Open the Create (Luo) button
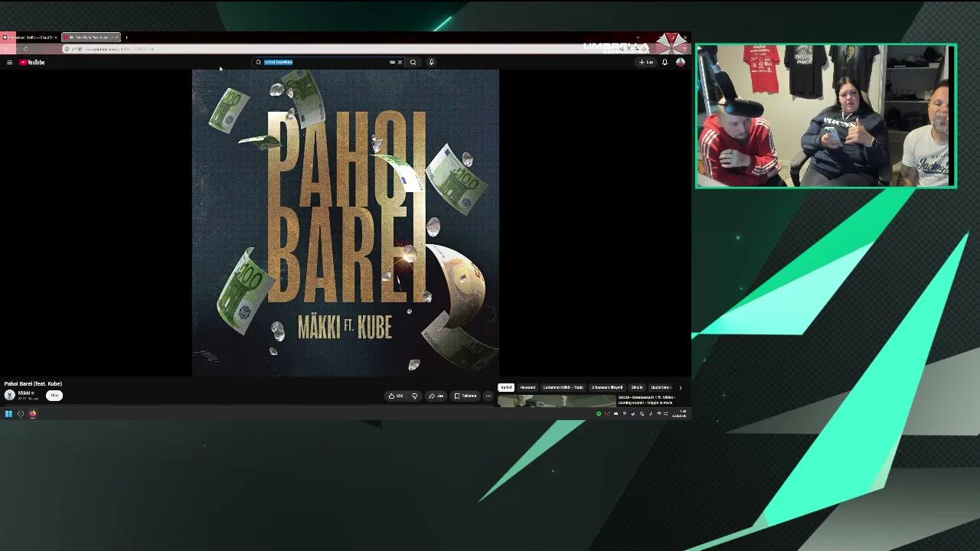 [x=646, y=62]
